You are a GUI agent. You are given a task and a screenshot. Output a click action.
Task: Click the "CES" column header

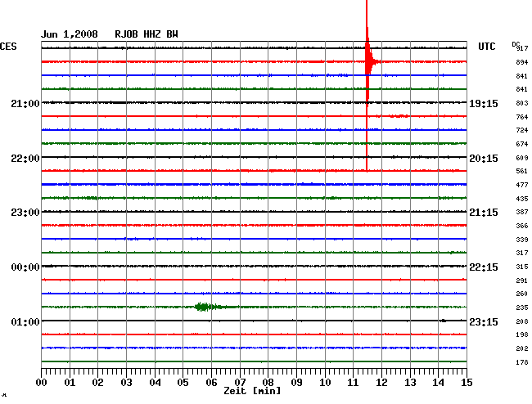click(8, 47)
